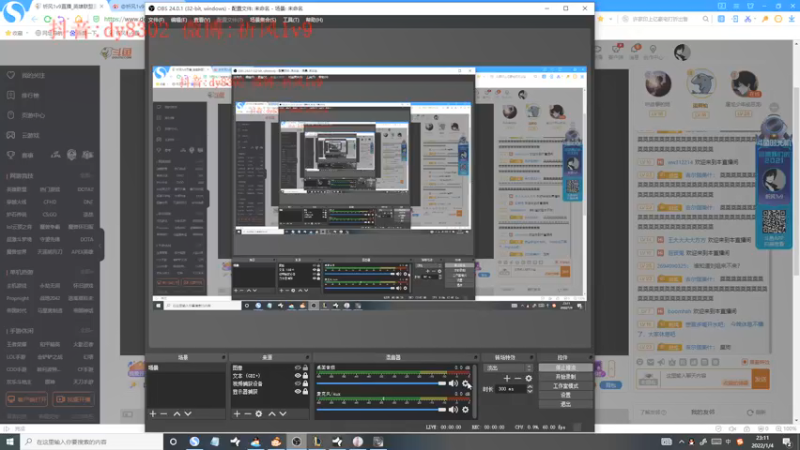Viewport: 800px width, 450px height.
Task: Select the Text (GDI+) source row
Action: coord(269,376)
